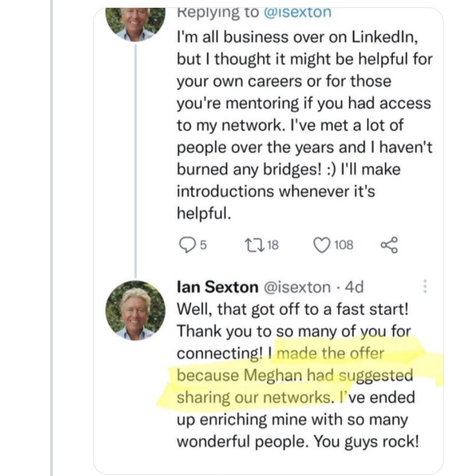Click the reply count "5"
Viewport: 463px width, 476px height.
[x=203, y=245]
